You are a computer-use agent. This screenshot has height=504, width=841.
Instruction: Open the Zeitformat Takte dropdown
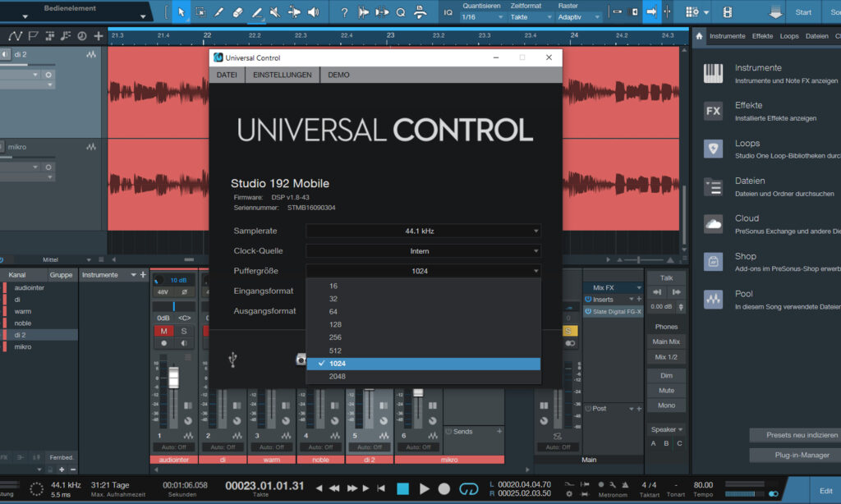click(x=531, y=17)
